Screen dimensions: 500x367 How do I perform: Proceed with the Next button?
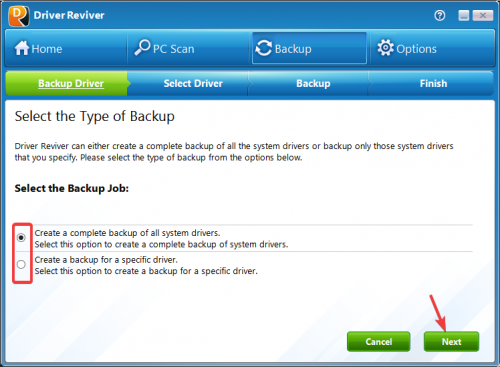(452, 342)
